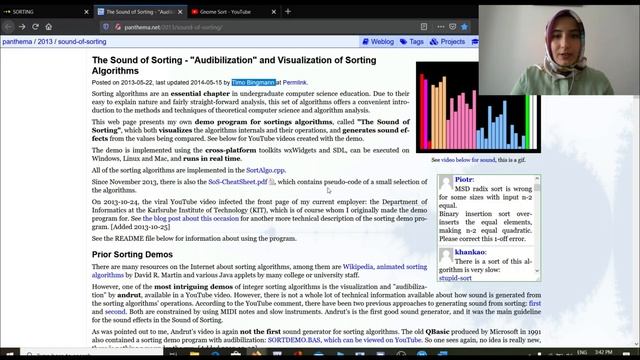Viewport: 640px width, 360px height.
Task: Open SORTDEMO.BAS YouTube link
Action: 344,340
